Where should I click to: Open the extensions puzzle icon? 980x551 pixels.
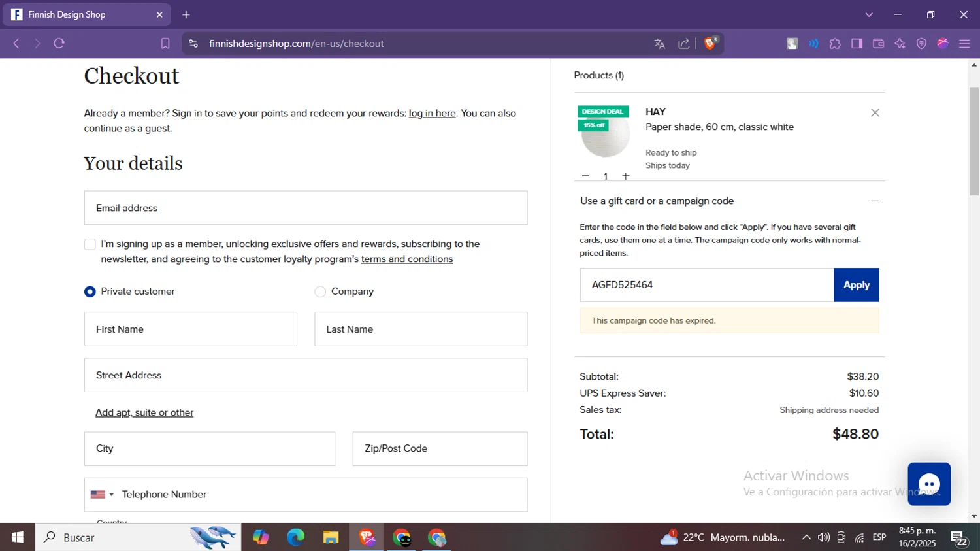click(x=835, y=44)
